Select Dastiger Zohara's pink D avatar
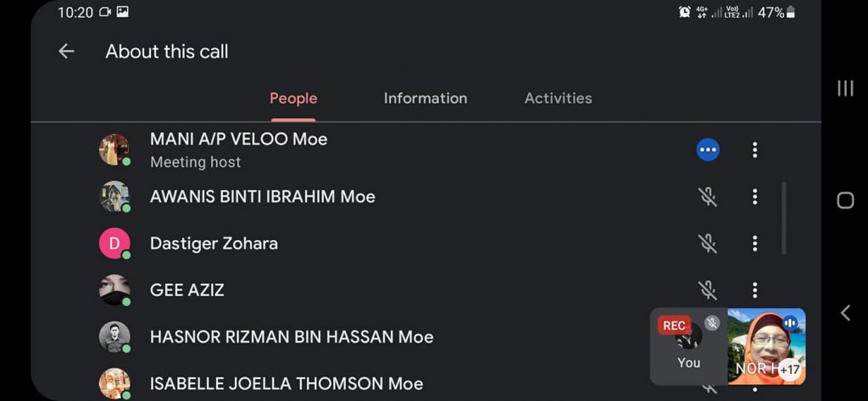The image size is (868, 401). tap(114, 243)
